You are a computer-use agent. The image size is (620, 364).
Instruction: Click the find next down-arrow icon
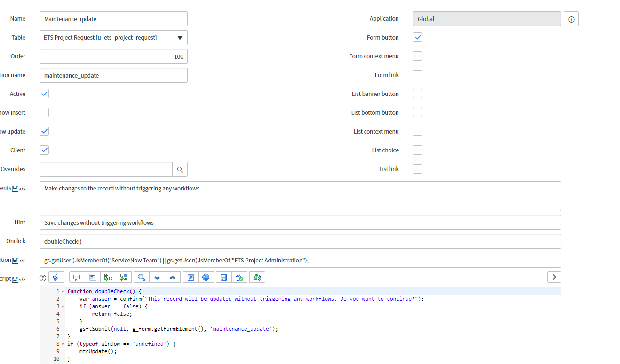tap(157, 277)
